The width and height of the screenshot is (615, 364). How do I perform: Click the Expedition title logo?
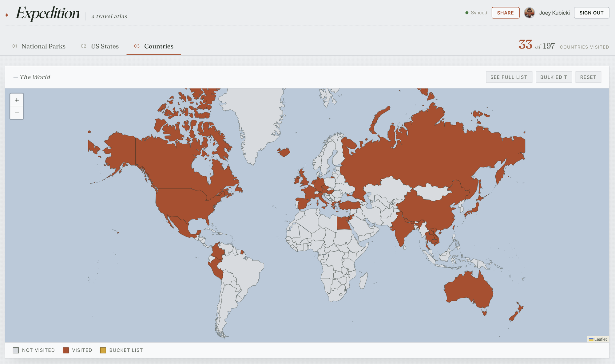click(48, 13)
